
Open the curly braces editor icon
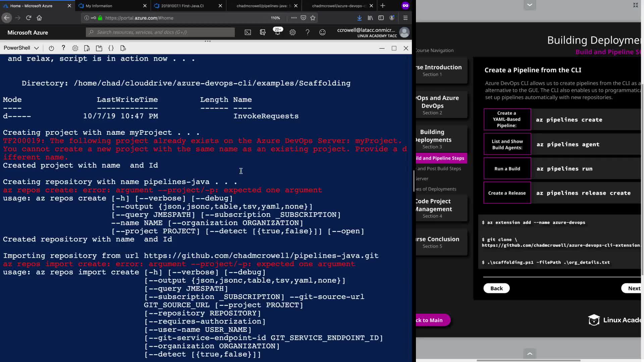coord(111,48)
